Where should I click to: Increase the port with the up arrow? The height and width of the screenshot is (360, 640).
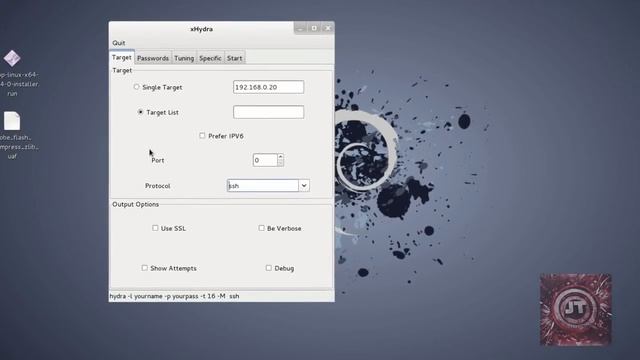[x=280, y=157]
